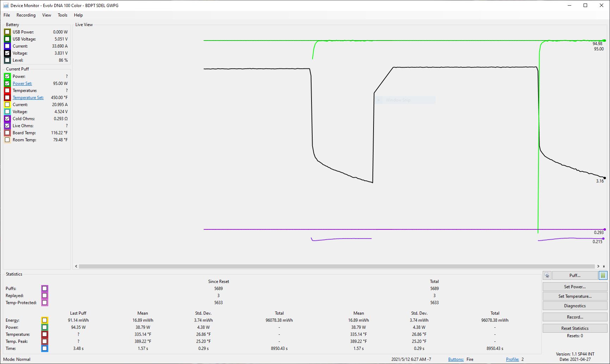Maximize the Device Monitor window
The width and height of the screenshot is (610, 364).
[x=585, y=5]
